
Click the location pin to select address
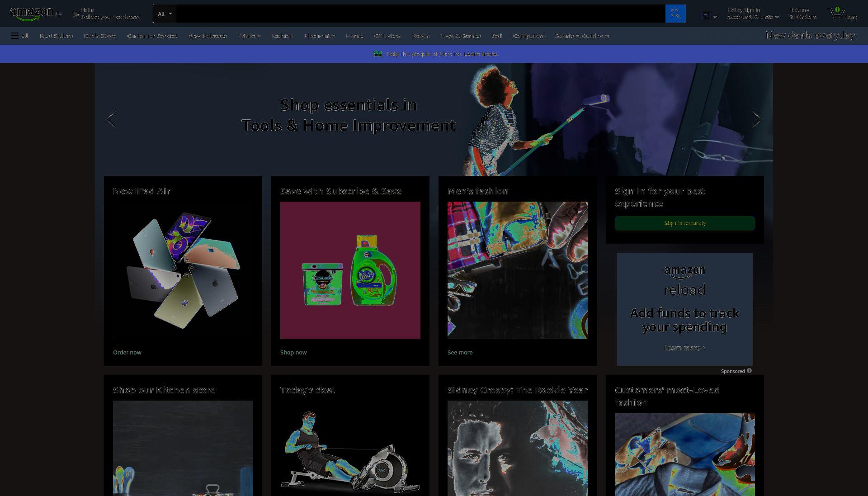click(x=76, y=16)
